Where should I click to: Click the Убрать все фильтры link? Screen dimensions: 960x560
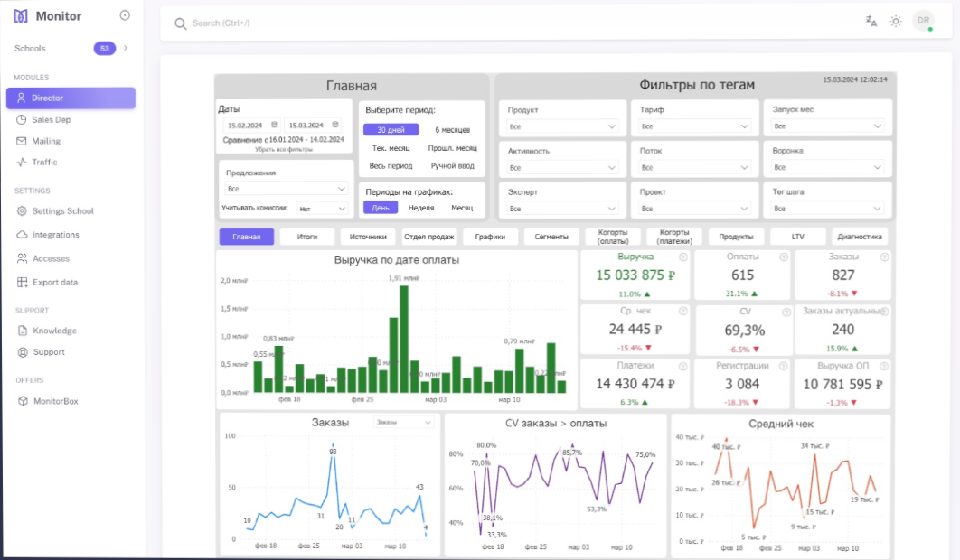click(284, 149)
